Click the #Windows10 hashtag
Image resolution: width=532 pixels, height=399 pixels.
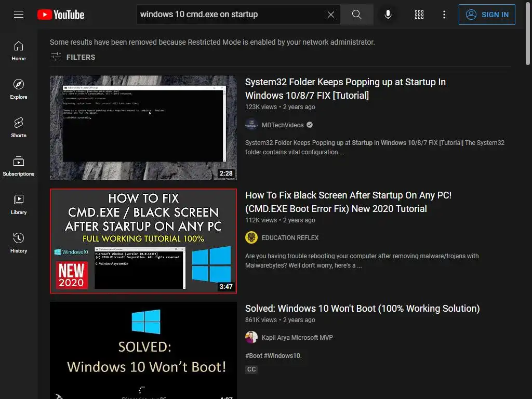(282, 355)
